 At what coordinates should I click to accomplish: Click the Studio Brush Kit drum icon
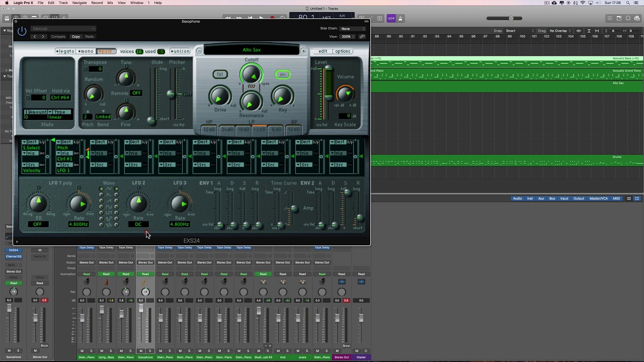[x=263, y=282]
